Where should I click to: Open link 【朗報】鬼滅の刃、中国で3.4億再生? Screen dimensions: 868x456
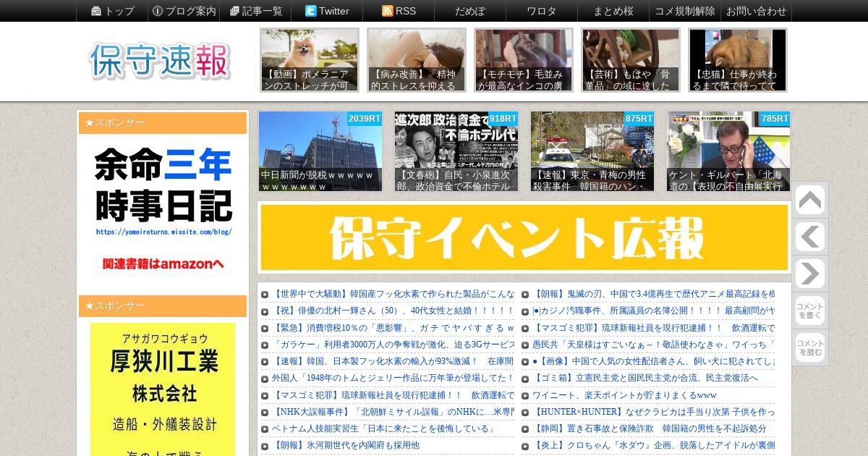(x=654, y=295)
